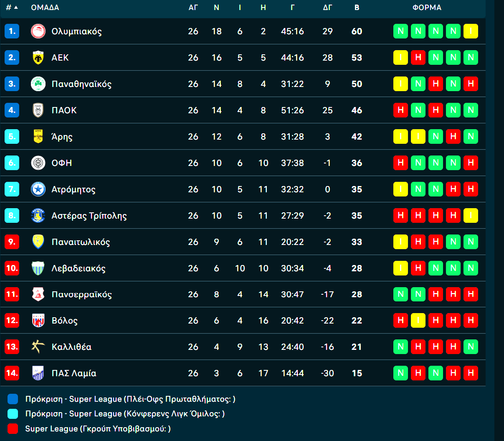This screenshot has width=504, height=441.
Task: Click the ΦΟΡΜΑ column header
Action: point(427,8)
